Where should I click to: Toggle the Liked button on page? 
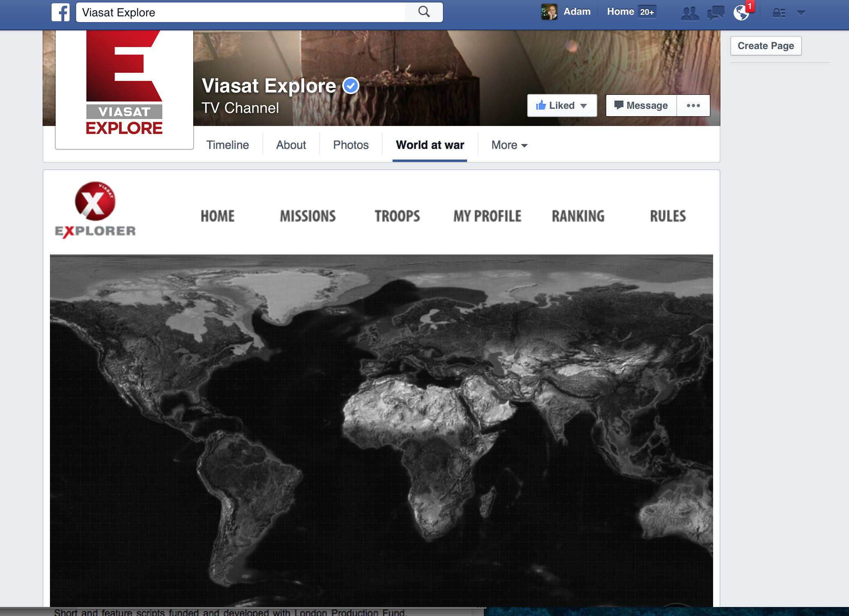(x=562, y=106)
